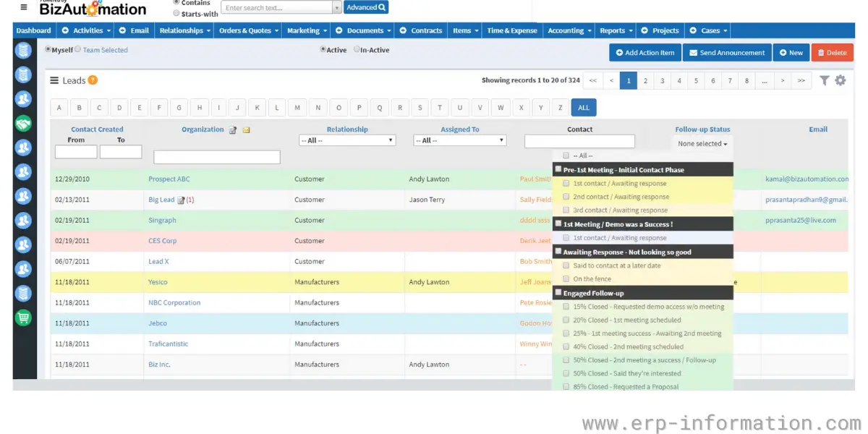
Task: Go to page 2 of the records
Action: 645,81
